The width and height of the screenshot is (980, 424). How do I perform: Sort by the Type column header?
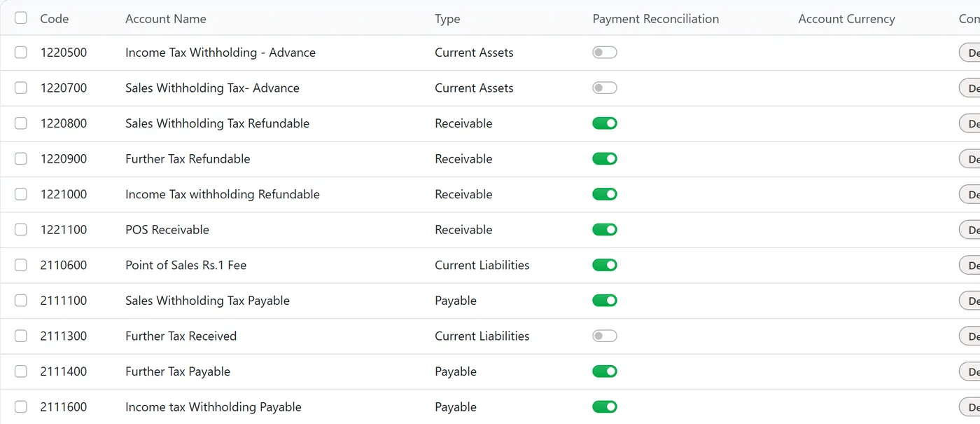point(447,19)
